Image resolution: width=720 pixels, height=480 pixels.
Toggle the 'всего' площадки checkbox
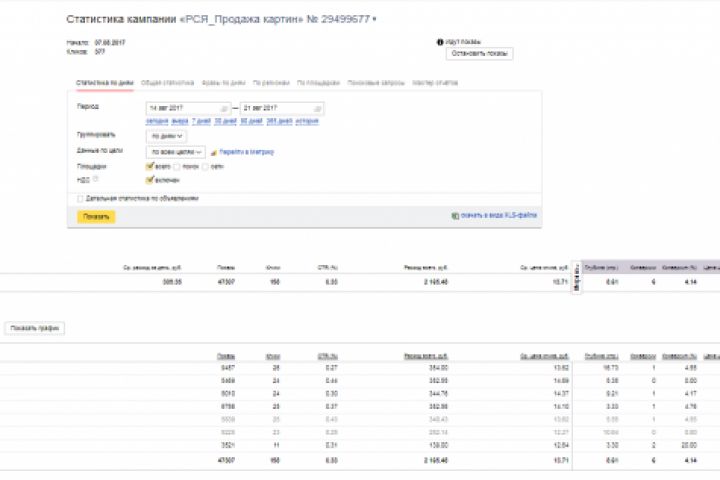(149, 166)
